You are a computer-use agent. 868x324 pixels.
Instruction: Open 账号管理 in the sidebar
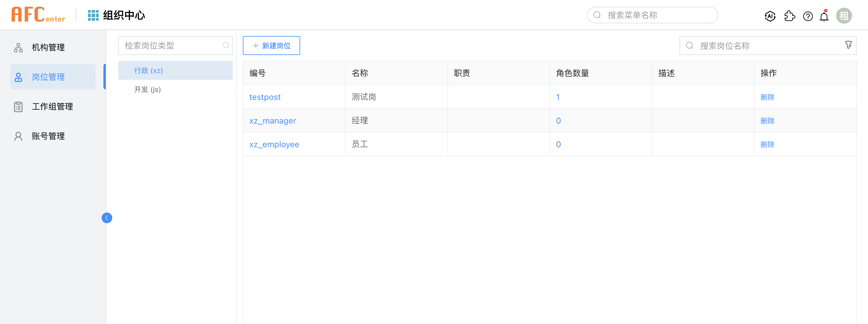tap(48, 136)
